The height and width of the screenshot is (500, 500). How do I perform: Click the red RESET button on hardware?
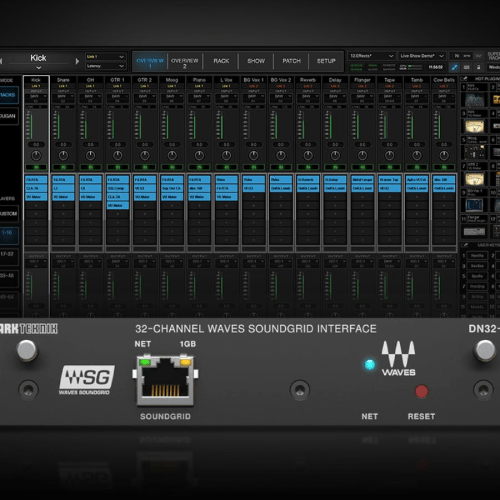pyautogui.click(x=421, y=392)
